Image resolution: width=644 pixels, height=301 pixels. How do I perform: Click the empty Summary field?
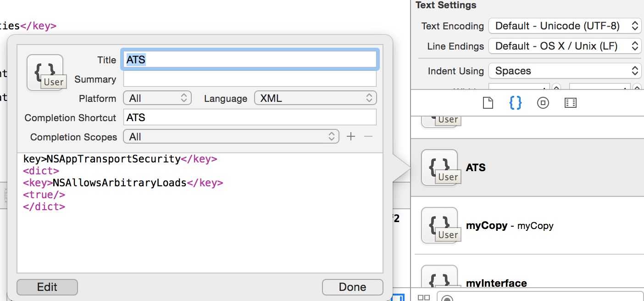(250, 79)
